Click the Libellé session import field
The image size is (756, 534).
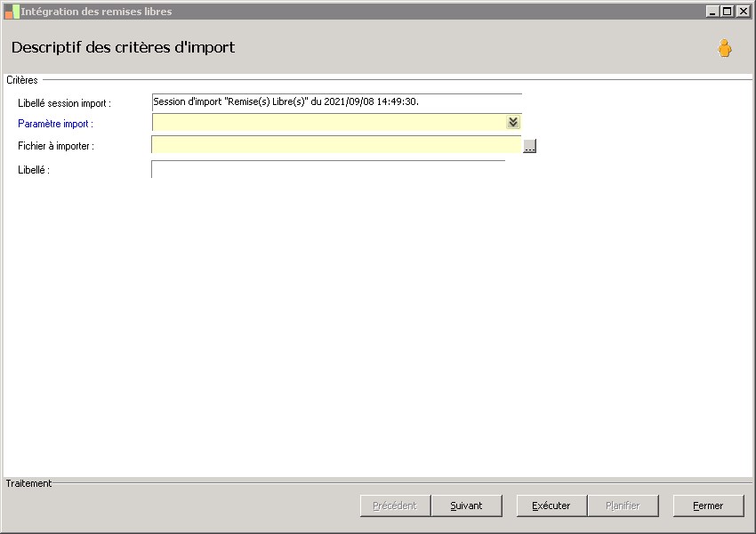point(336,101)
